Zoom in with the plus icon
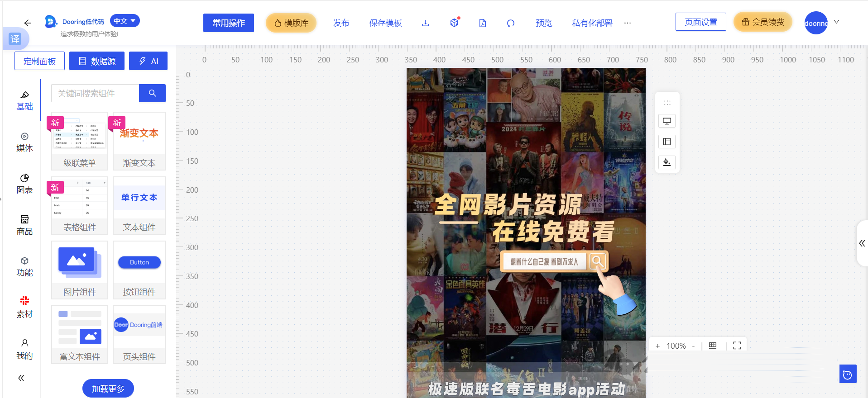 657,346
